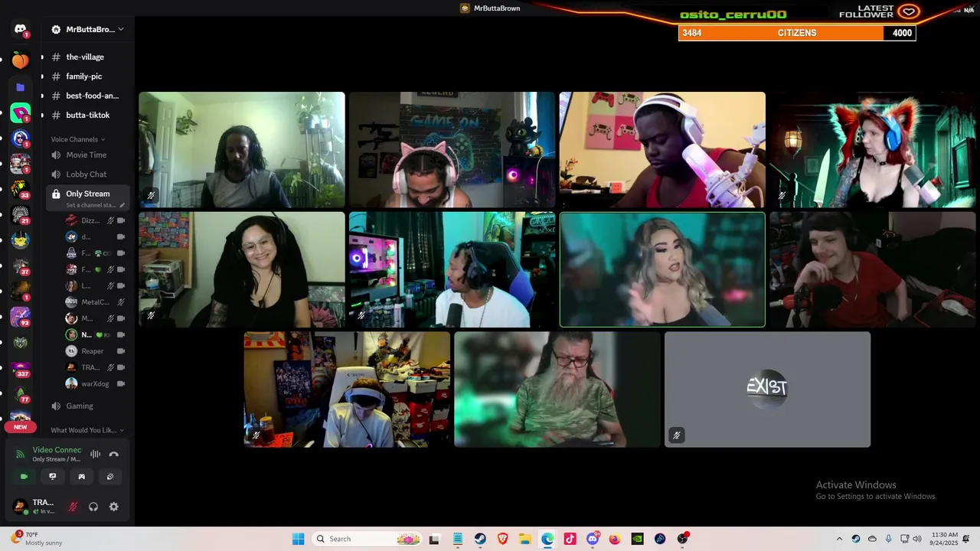Share your screen button
The width and height of the screenshot is (980, 551).
click(53, 476)
